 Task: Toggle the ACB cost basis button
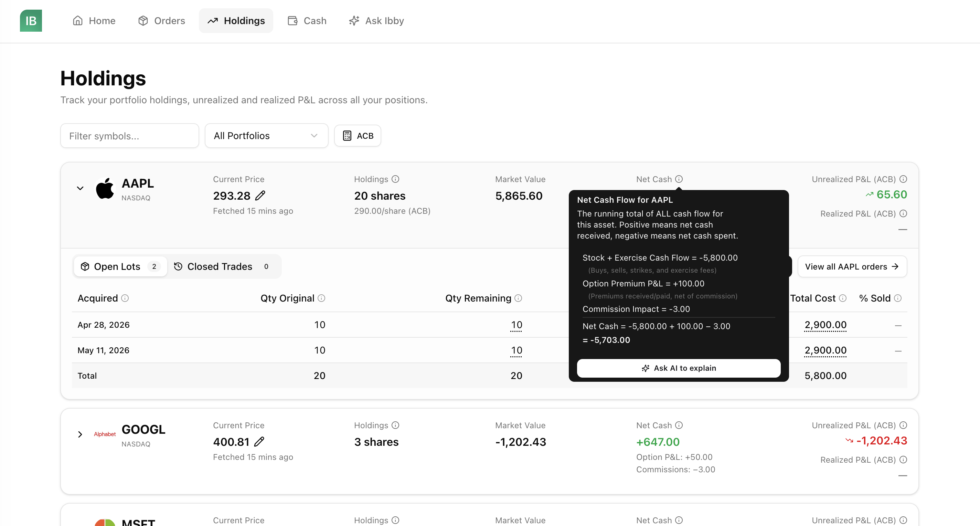point(358,136)
